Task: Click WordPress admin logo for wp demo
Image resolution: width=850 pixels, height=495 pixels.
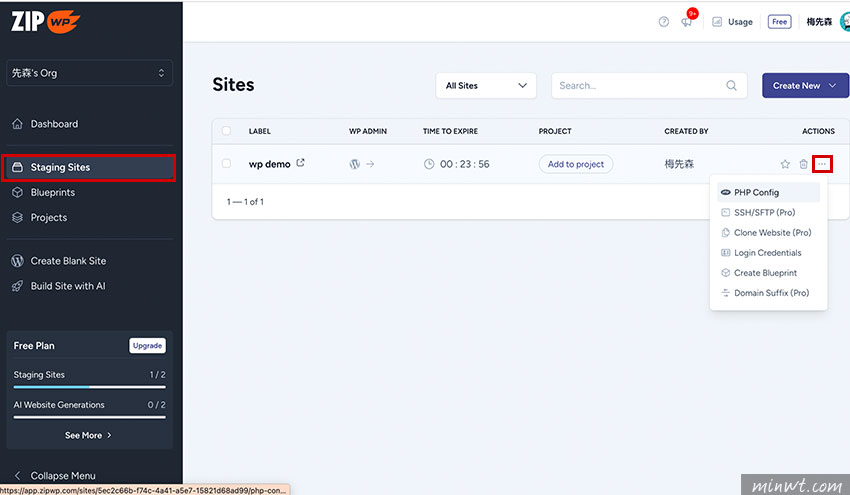Action: (355, 164)
